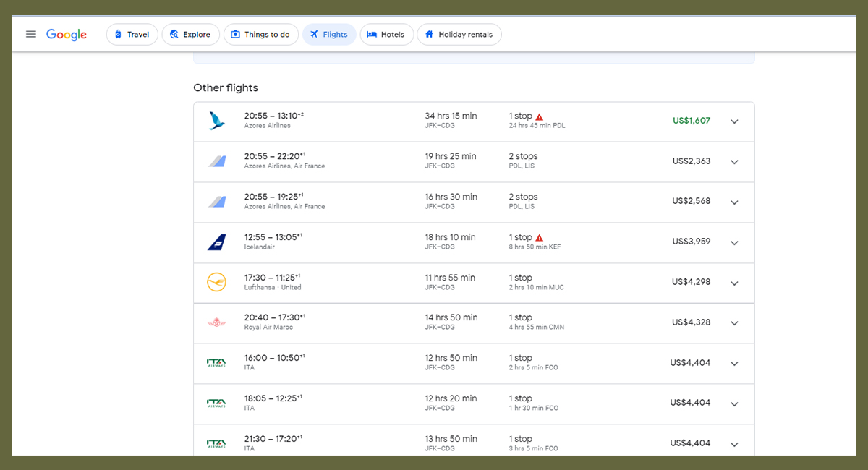Click ITA logo on 16:00 flight
This screenshot has height=470, width=868.
[216, 363]
